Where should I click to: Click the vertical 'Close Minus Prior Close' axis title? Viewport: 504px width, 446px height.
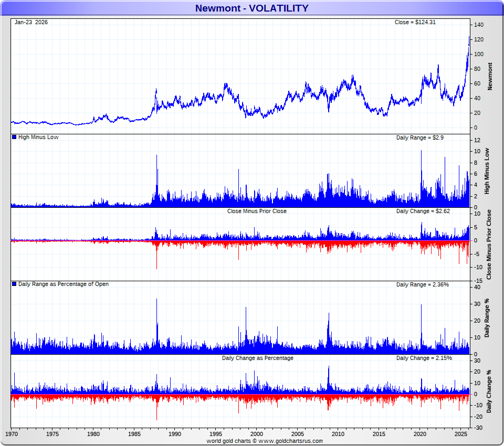489,245
